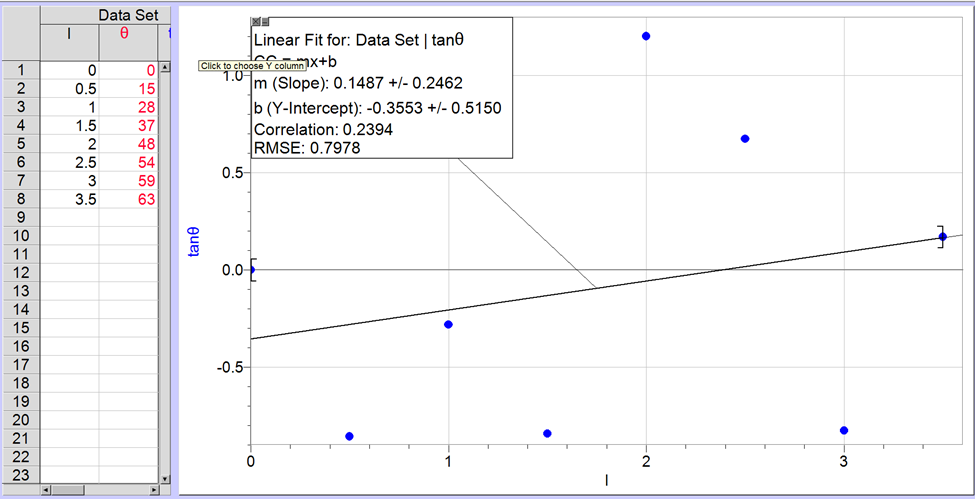The width and height of the screenshot is (975, 499).
Task: Select the l cell with value 2.5
Action: point(70,162)
